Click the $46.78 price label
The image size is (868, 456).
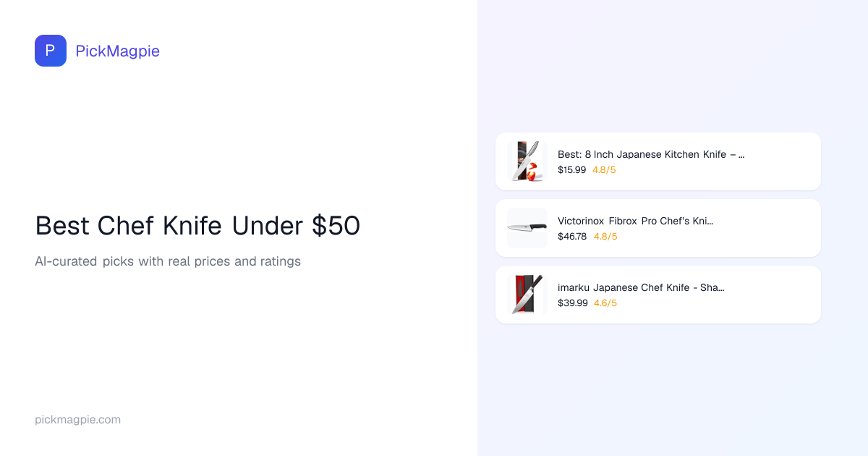[572, 237]
